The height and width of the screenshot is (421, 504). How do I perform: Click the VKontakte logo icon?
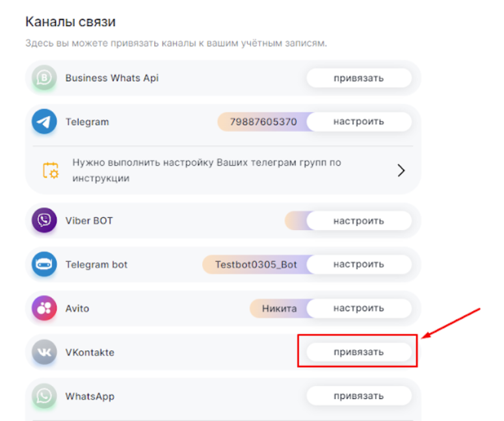(44, 352)
